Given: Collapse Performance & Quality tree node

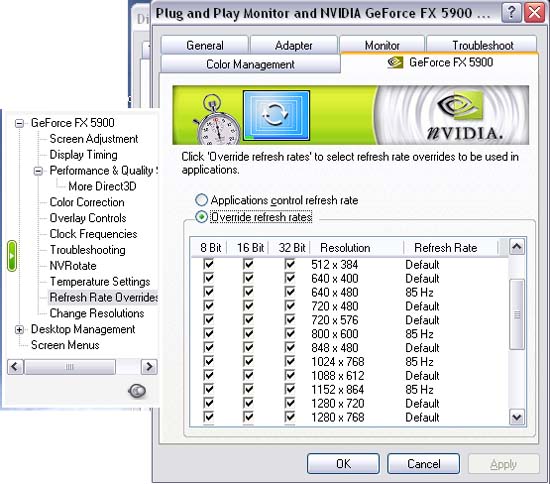Looking at the screenshot, I should click(x=38, y=171).
